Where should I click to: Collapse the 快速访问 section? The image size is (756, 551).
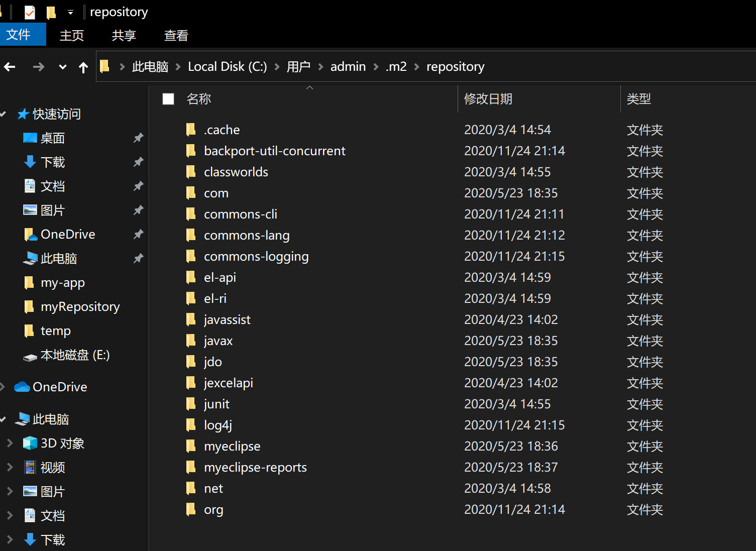click(x=3, y=114)
